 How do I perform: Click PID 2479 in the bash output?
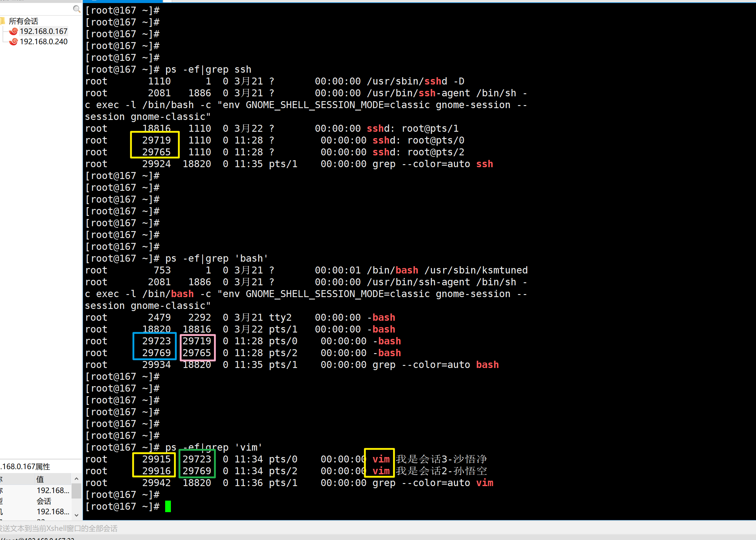[159, 318]
